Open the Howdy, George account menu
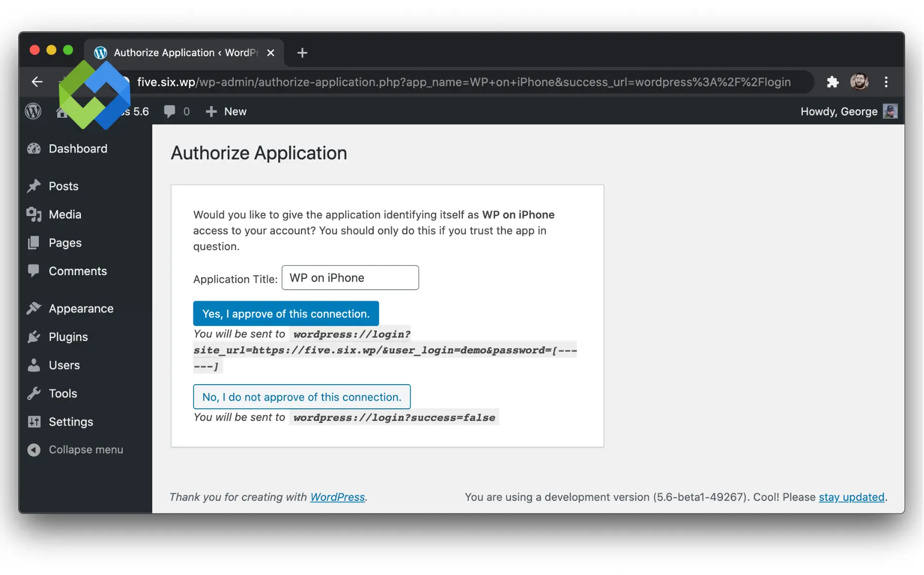 tap(838, 111)
